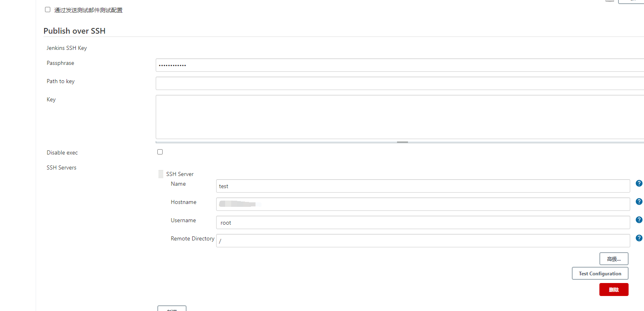Click the "Publish over SSH" section heading
The width and height of the screenshot is (644, 311).
[x=75, y=31]
